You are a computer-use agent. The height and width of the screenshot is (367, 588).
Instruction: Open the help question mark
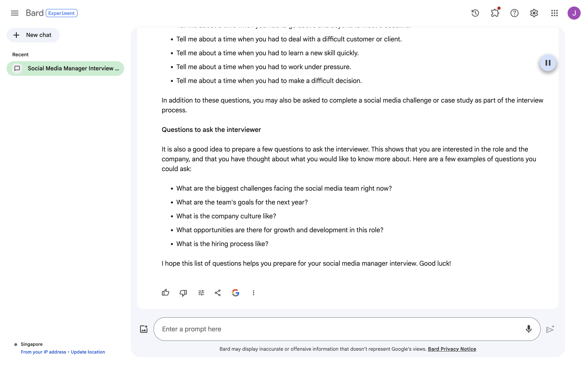tap(514, 13)
